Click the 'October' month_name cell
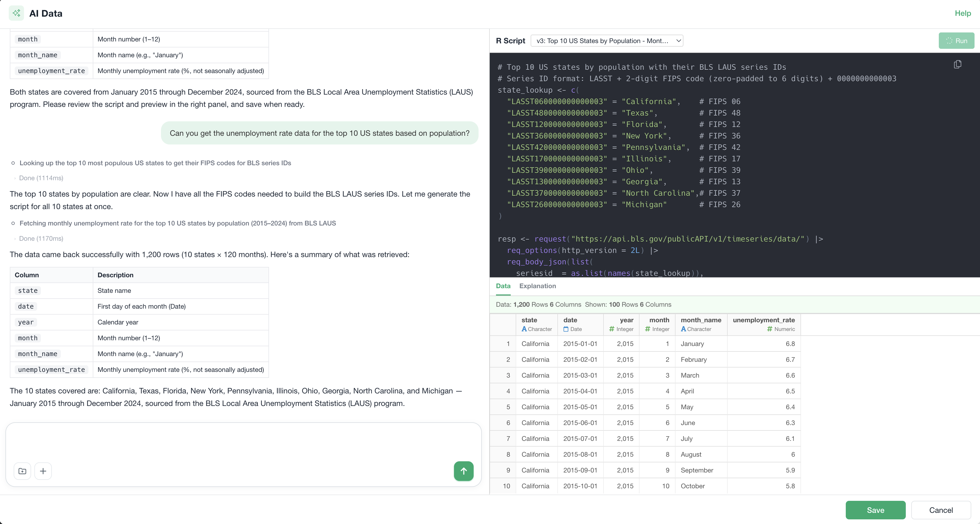This screenshot has width=980, height=524. point(701,486)
